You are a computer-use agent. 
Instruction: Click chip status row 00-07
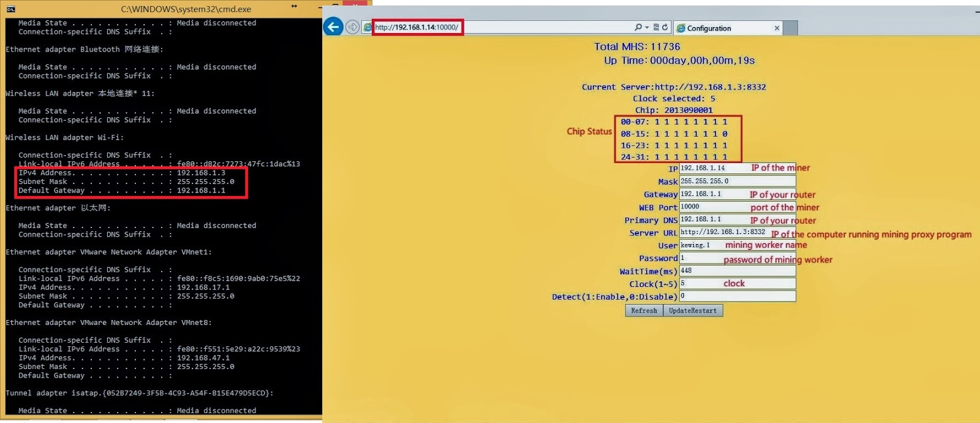674,122
